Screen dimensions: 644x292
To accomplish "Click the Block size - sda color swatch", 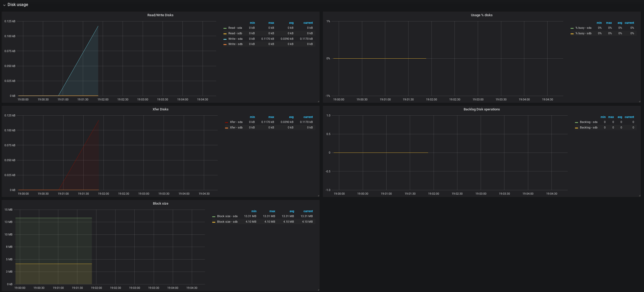I will 214,217.
